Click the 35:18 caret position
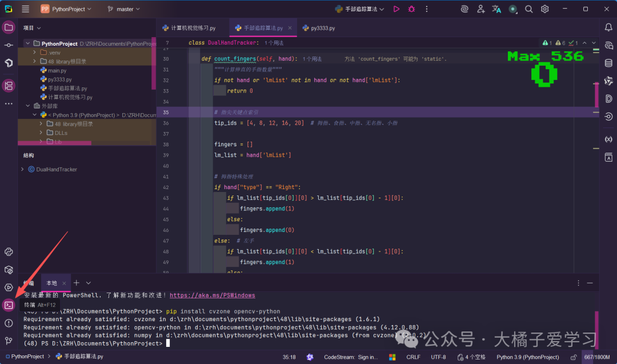Screen dimensions: 617x364 [x=289, y=357]
